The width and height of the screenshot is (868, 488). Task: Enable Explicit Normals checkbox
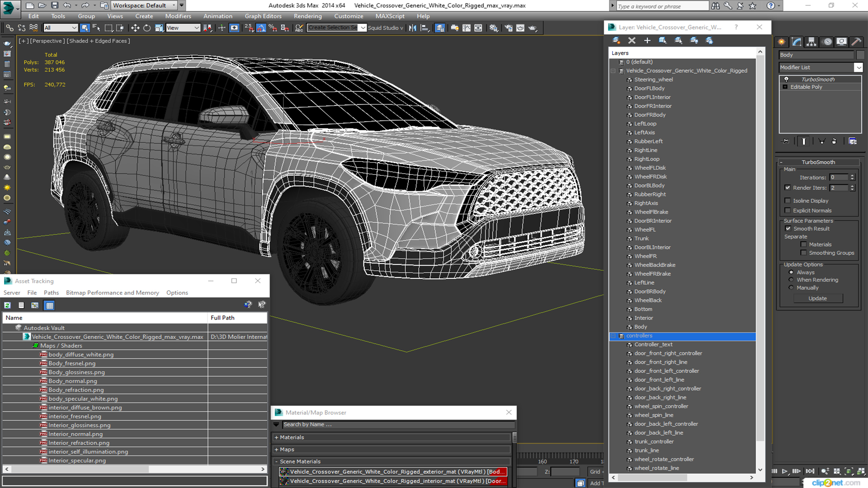(788, 211)
